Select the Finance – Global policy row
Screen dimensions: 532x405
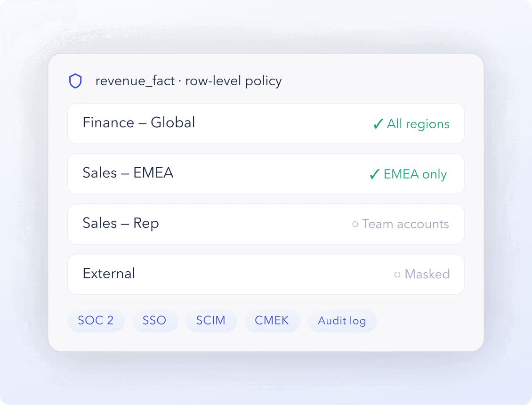266,123
